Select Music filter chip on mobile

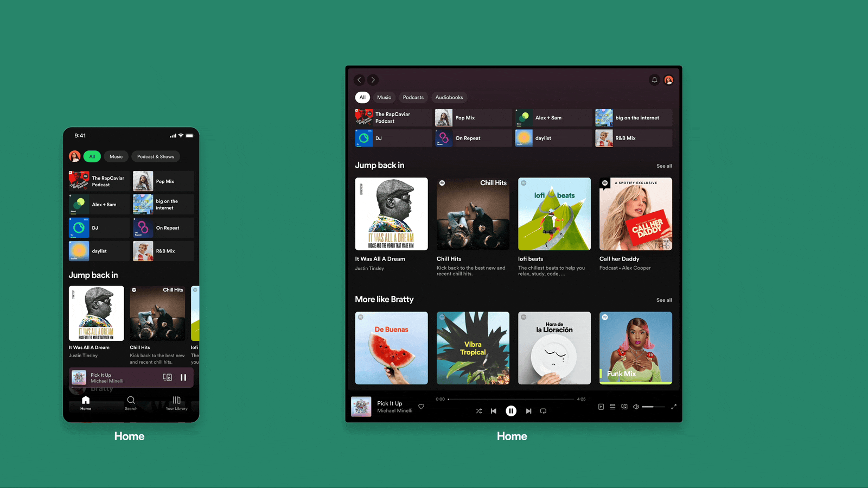116,156
